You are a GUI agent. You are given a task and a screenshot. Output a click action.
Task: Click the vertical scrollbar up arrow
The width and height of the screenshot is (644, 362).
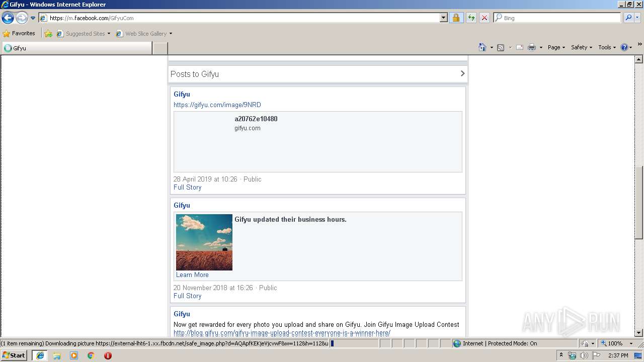639,59
